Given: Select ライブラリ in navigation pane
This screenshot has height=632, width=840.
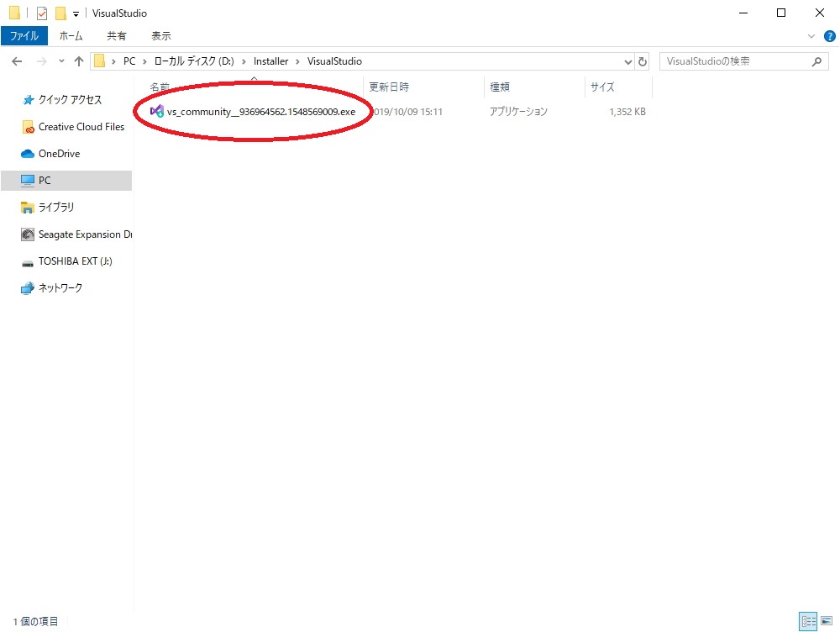Looking at the screenshot, I should click(56, 208).
